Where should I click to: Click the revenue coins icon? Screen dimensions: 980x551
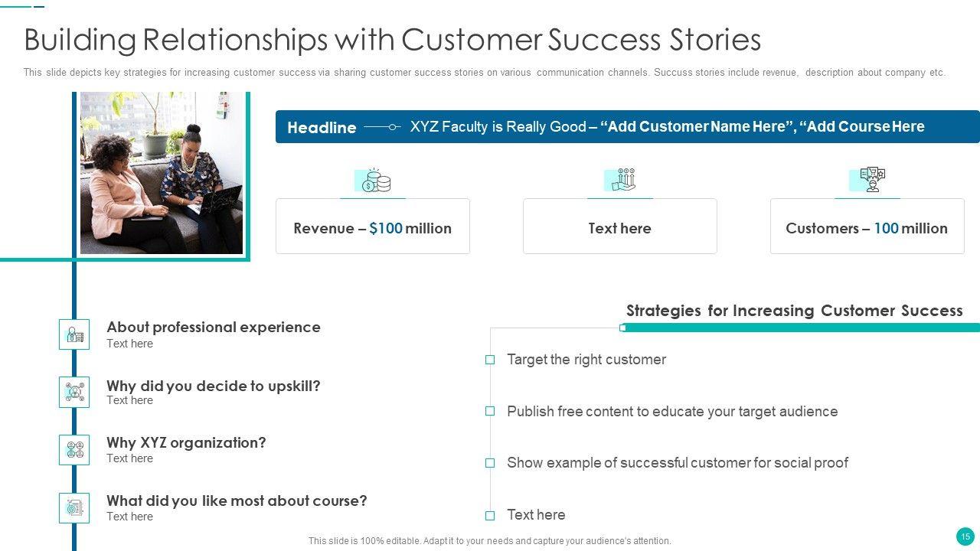click(374, 181)
